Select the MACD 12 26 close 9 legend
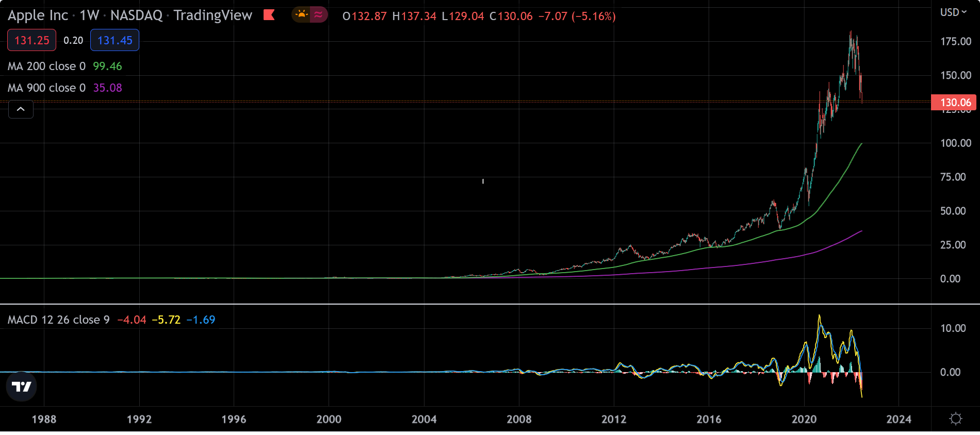The width and height of the screenshot is (980, 435). 58,320
